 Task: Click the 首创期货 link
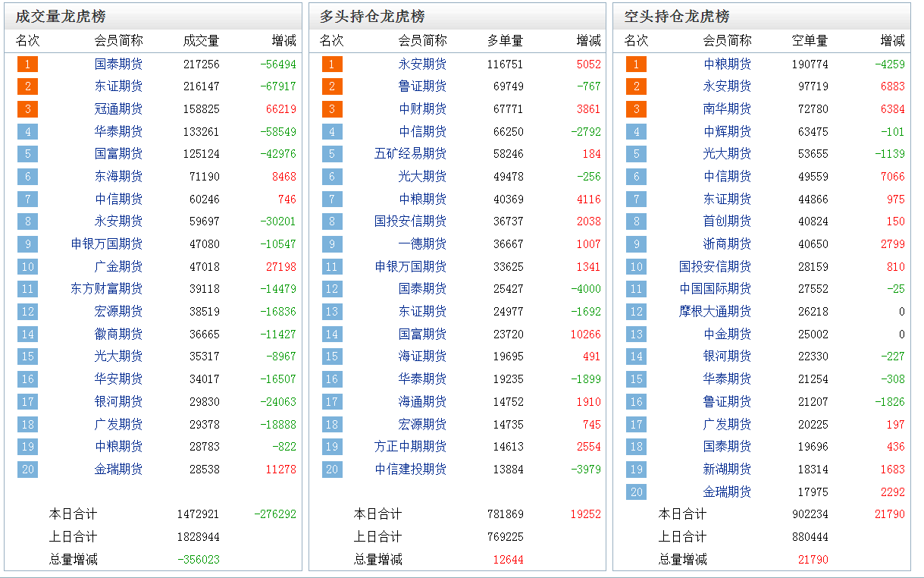click(x=727, y=221)
